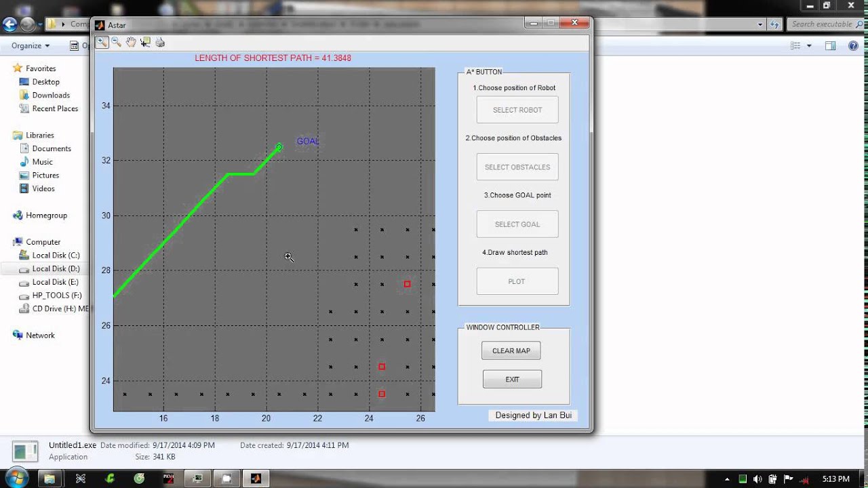Open Recent Places in Explorer sidebar
The image size is (868, 488).
55,108
